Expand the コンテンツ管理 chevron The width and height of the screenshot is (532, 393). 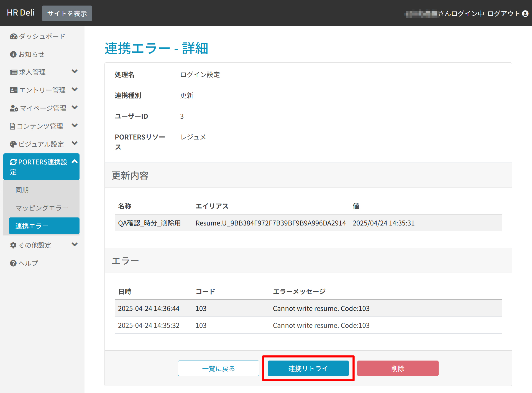click(75, 126)
